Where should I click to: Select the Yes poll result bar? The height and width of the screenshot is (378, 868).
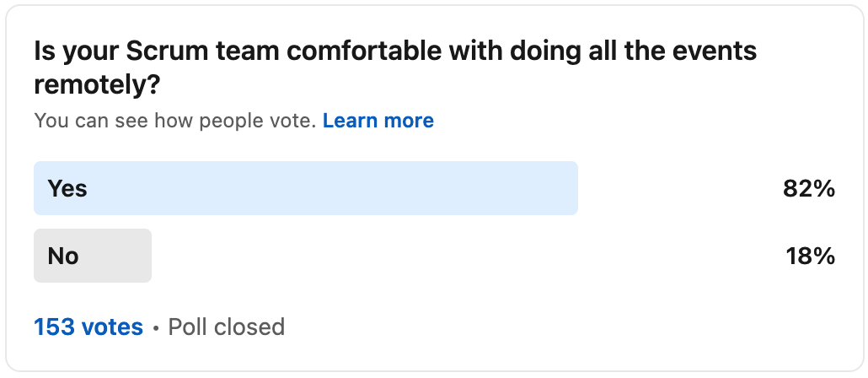tap(306, 188)
